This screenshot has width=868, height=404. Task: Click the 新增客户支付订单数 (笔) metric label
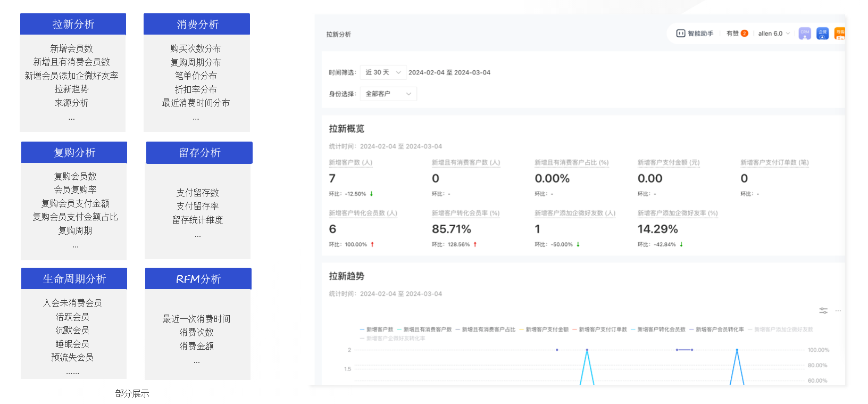click(774, 162)
